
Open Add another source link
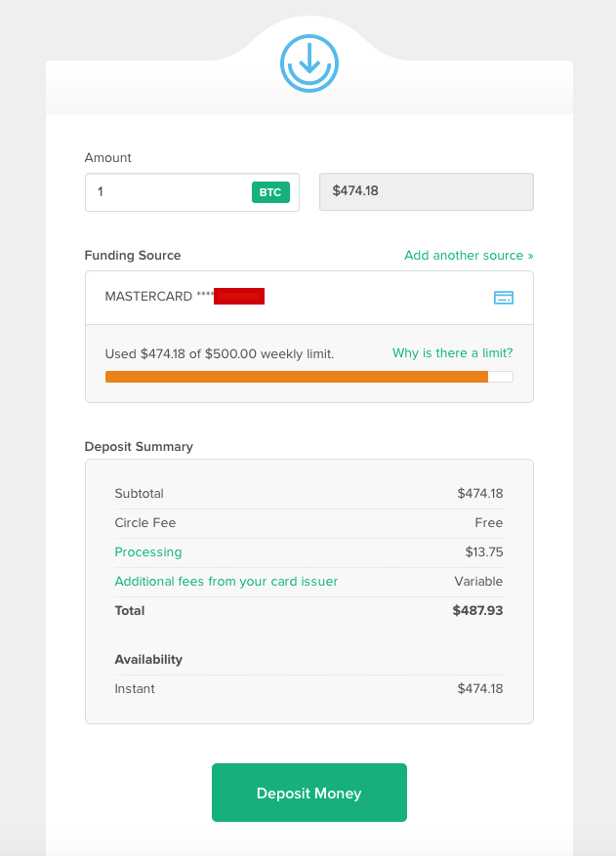pos(469,256)
